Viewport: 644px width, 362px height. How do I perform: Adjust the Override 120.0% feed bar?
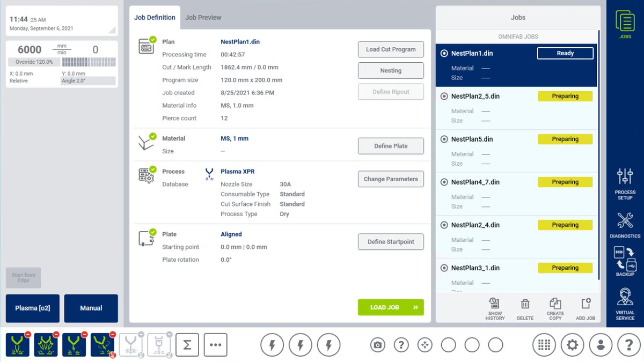[62, 62]
